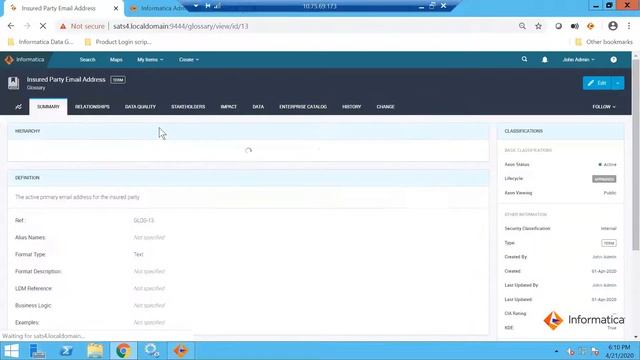Open the Follow dropdown
This screenshot has height=360, width=640.
tap(604, 107)
